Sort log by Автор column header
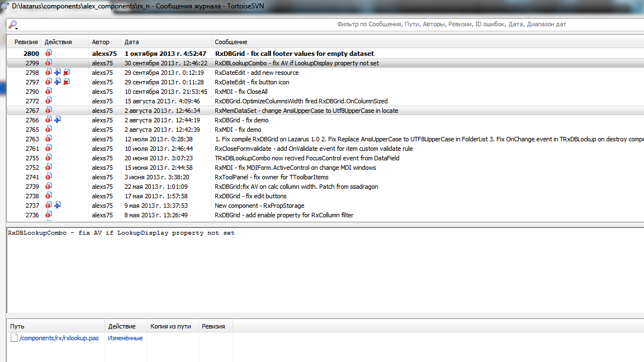The image size is (644, 362). coord(101,42)
